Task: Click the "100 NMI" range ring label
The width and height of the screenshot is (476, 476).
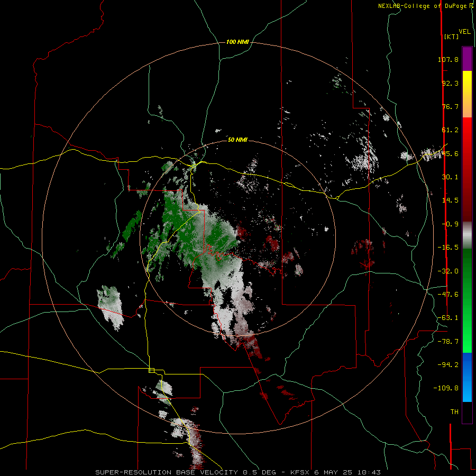Action: [237, 42]
